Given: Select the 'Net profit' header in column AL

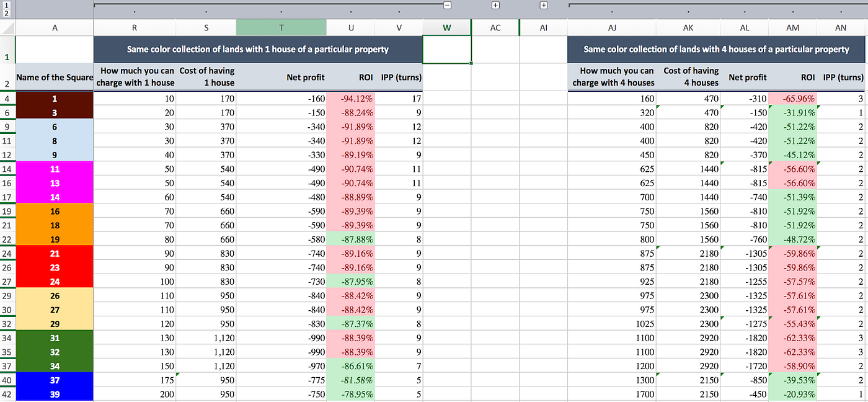Looking at the screenshot, I should [x=745, y=77].
